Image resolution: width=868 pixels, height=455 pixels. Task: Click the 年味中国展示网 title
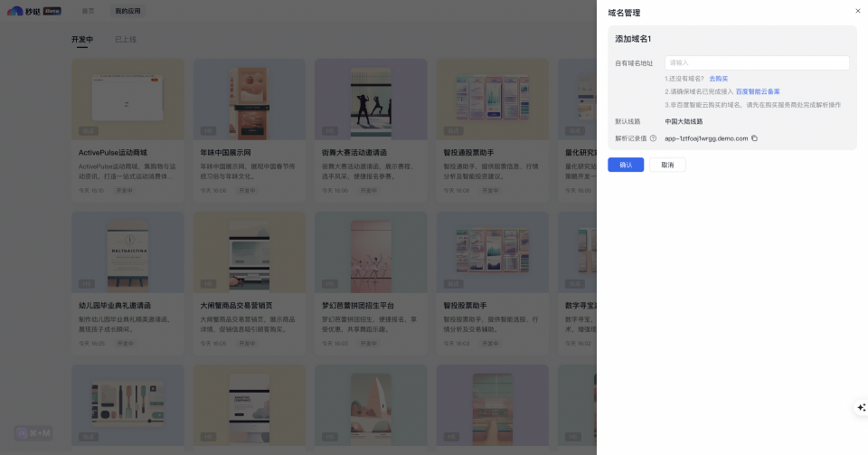coord(225,152)
